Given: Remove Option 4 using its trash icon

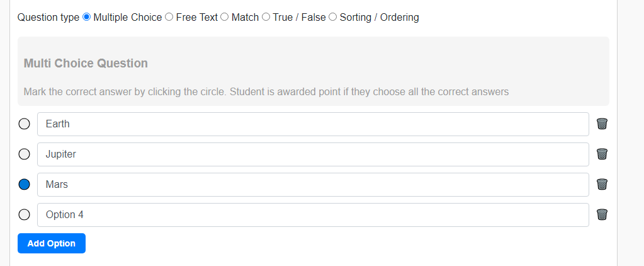Looking at the screenshot, I should pos(602,215).
